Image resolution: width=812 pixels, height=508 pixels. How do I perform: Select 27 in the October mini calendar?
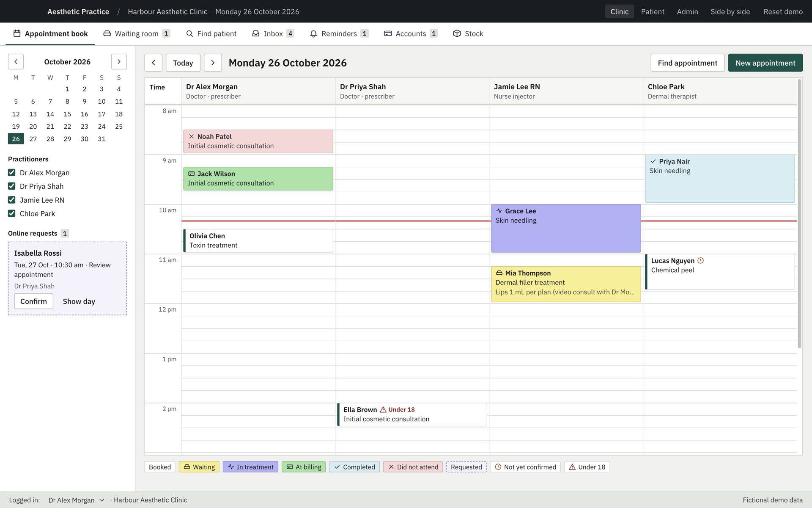coord(33,139)
